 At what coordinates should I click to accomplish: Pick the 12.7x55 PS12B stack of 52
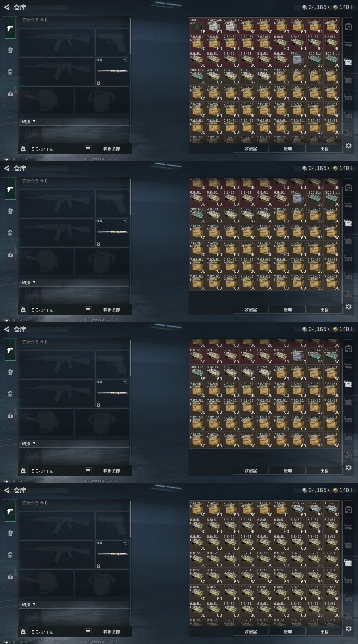point(332,509)
